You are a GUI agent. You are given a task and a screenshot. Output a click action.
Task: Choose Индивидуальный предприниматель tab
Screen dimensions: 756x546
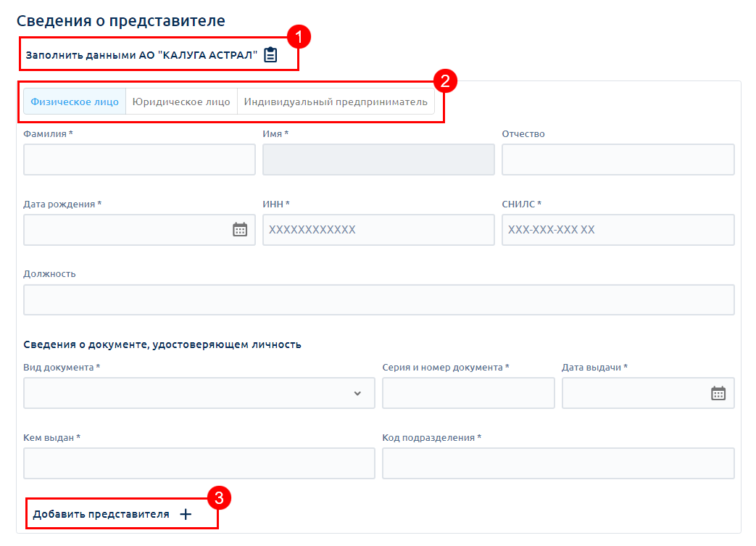[336, 102]
